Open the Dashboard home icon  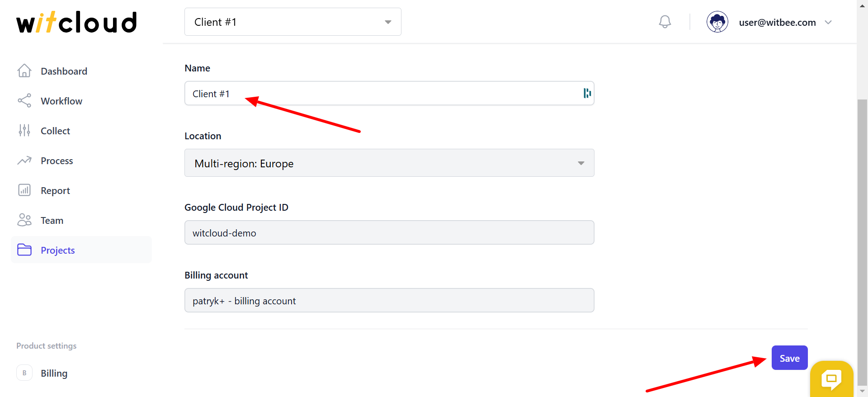[x=24, y=71]
